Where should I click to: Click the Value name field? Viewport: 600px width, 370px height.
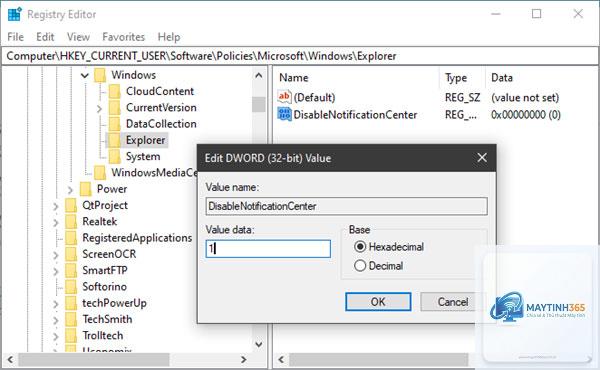(346, 206)
